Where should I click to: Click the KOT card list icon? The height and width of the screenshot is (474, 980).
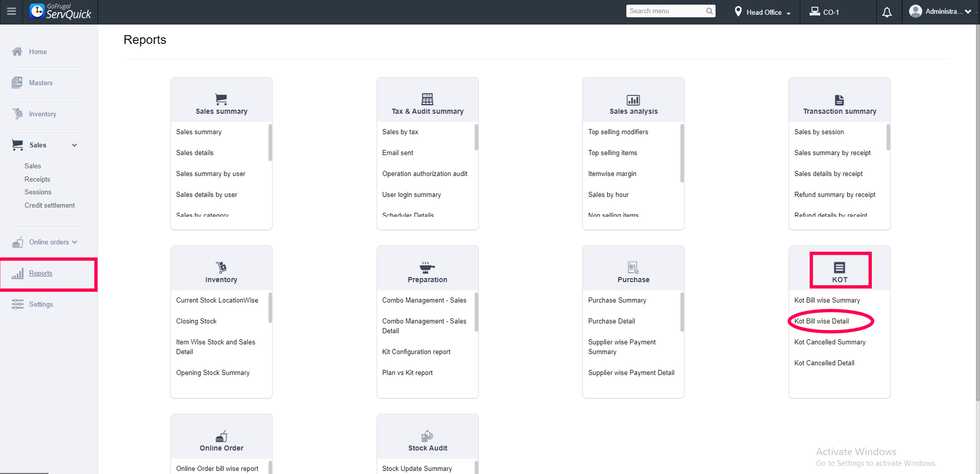[840, 267]
